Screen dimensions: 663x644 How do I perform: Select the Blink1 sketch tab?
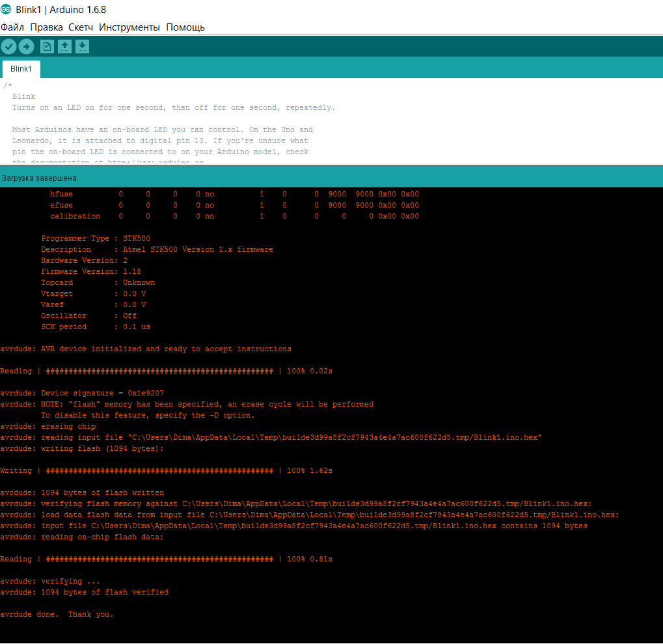point(21,69)
